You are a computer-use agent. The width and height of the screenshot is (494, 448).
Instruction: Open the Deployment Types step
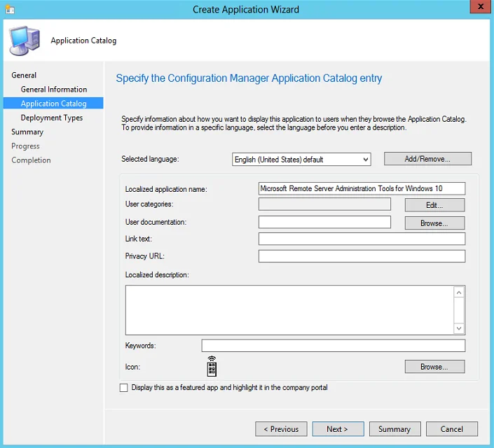click(52, 118)
